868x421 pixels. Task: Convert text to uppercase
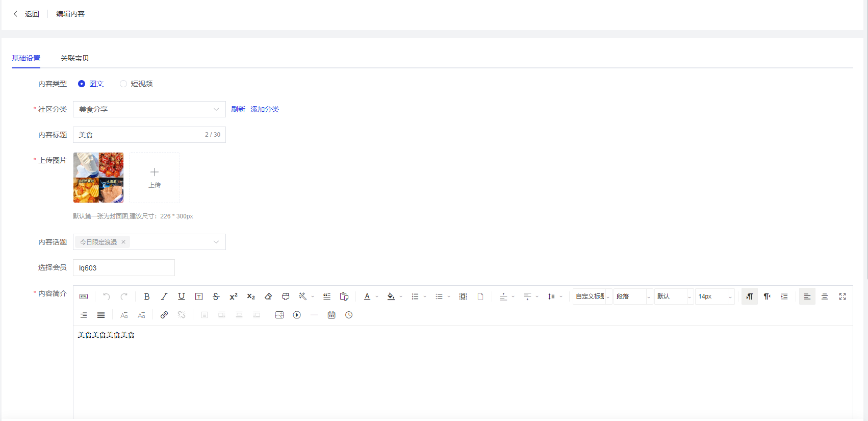click(x=124, y=315)
